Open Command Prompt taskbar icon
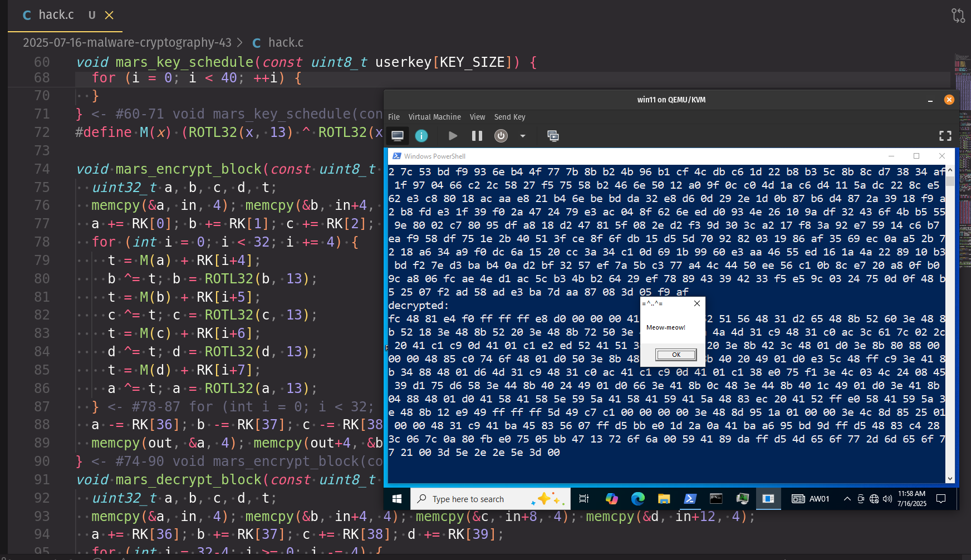The image size is (971, 560). tap(716, 499)
